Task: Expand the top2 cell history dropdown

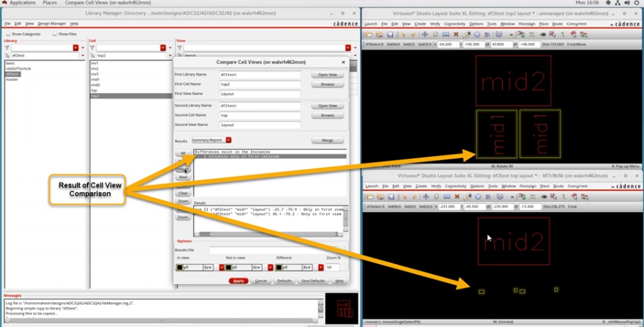Action: pos(170,55)
